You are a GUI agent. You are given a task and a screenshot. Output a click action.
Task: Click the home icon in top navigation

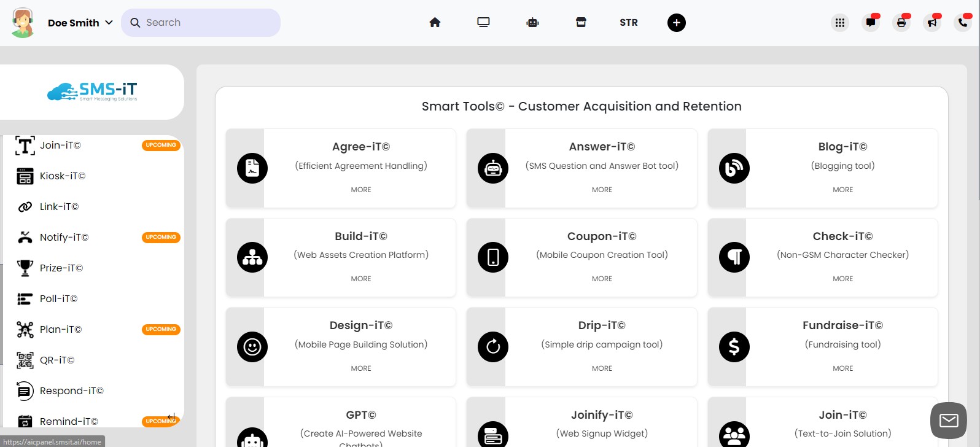pos(435,23)
